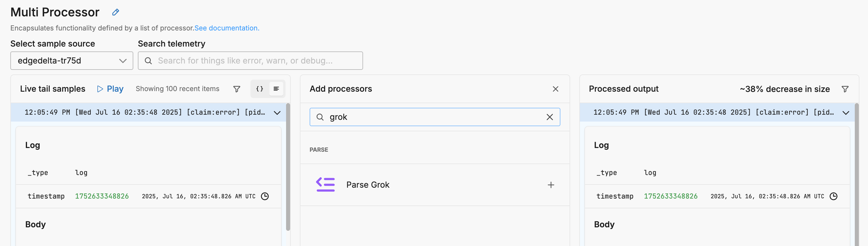Open the edgedelta-tr75d sample source dropdown
The image size is (868, 246).
[72, 61]
